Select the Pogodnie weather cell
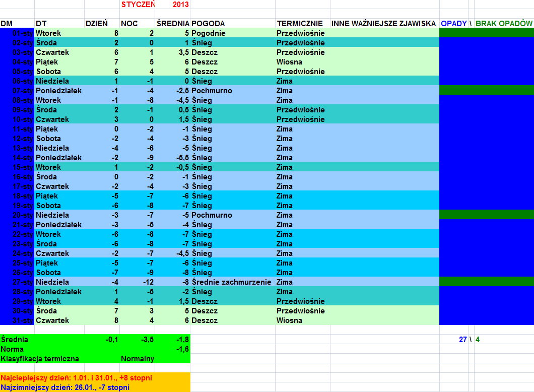Viewport: 534px width, 392px height. [209, 33]
